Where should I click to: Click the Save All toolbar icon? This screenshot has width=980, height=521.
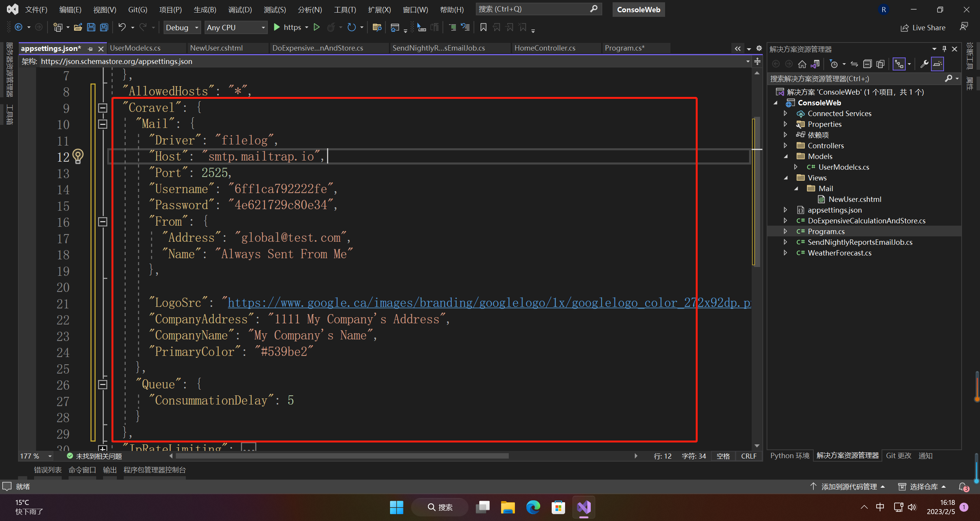104,27
